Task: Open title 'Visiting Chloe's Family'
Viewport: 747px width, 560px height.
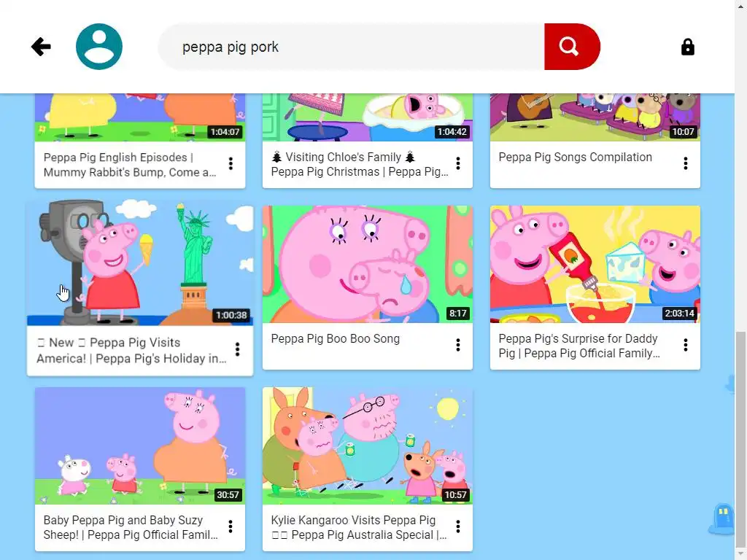Action: point(360,164)
